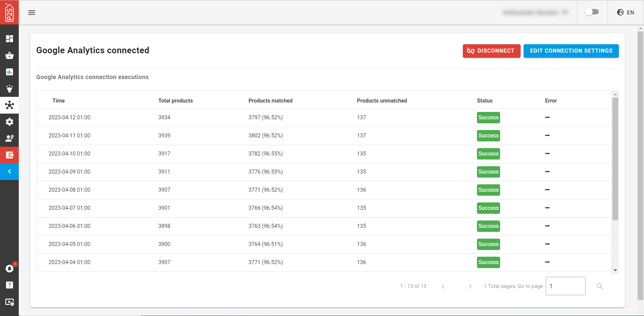Open the help question mark icon
This screenshot has height=316, width=644.
pyautogui.click(x=9, y=285)
